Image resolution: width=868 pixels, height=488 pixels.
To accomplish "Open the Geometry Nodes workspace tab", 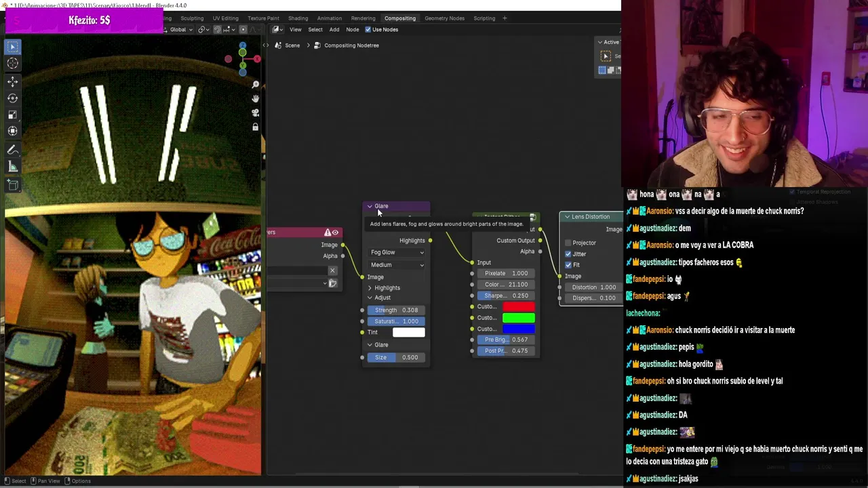I will point(445,18).
